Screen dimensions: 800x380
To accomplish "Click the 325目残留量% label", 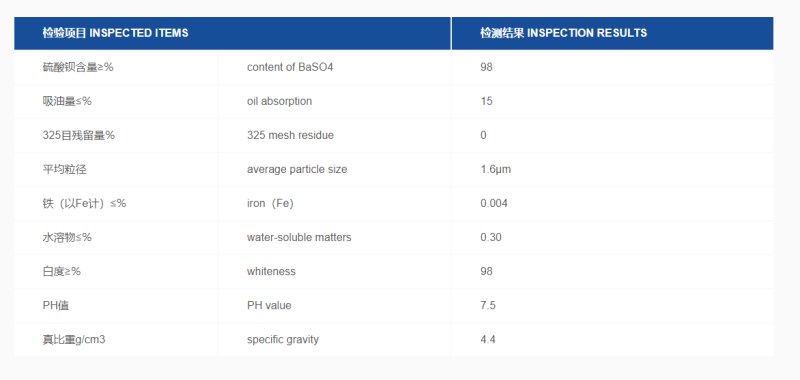I will click(79, 135).
